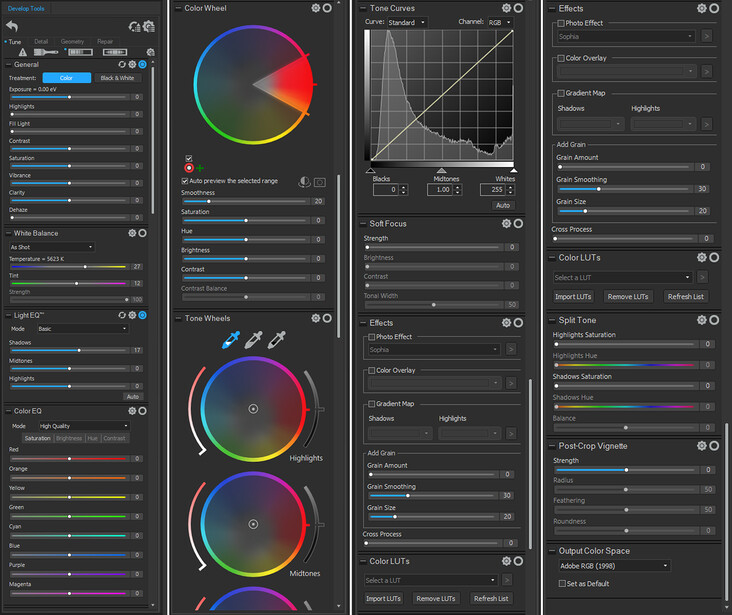Toggle the Light EQ blue enable circle
Image resolution: width=732 pixels, height=615 pixels.
tap(143, 315)
